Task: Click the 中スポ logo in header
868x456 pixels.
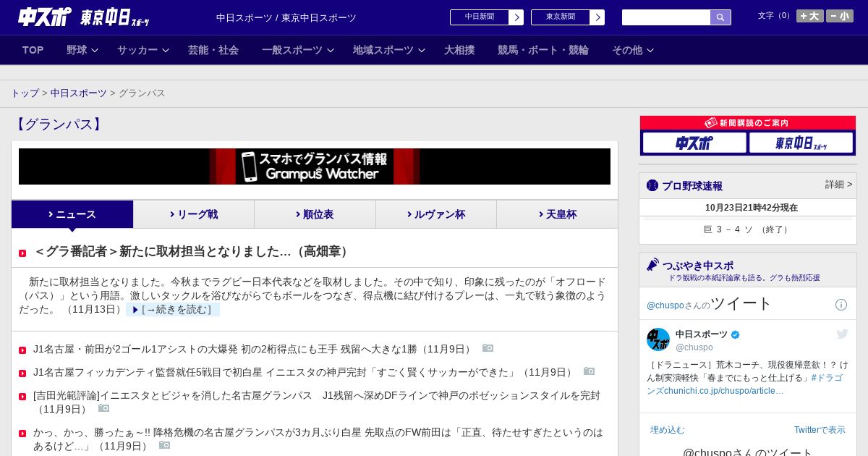Action: coord(45,17)
